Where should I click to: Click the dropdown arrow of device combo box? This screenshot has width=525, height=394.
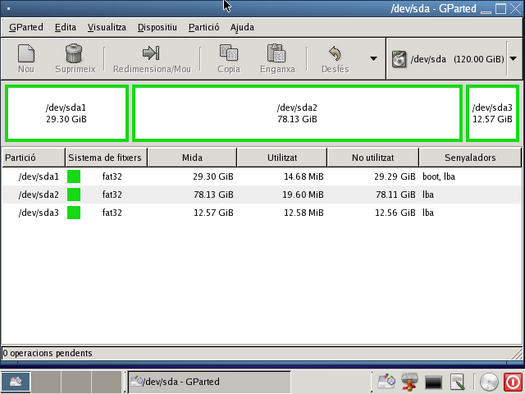[x=513, y=59]
